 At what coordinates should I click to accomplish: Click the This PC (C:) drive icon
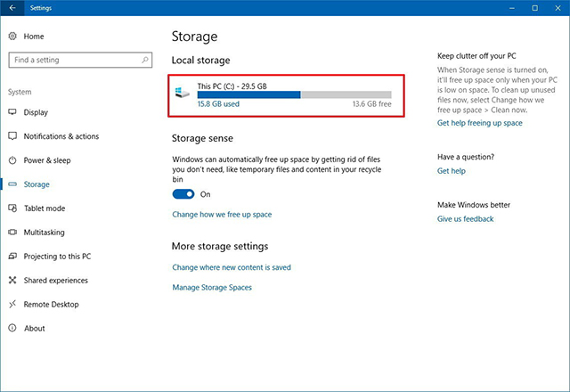pyautogui.click(x=182, y=92)
